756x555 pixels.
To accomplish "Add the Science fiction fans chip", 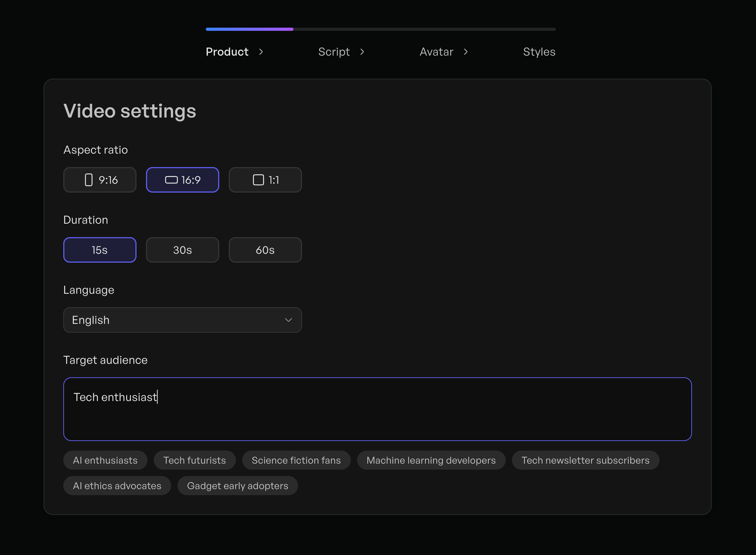I will click(296, 460).
